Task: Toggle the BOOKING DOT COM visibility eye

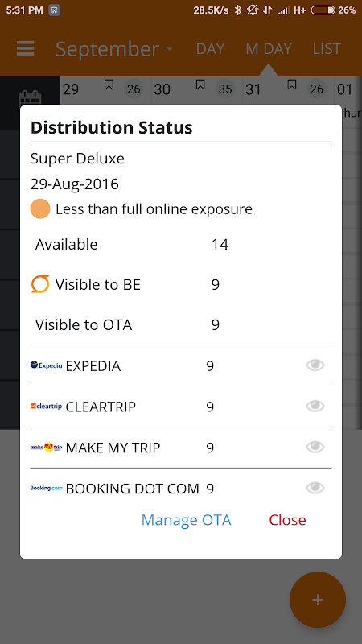Action: [x=315, y=488]
